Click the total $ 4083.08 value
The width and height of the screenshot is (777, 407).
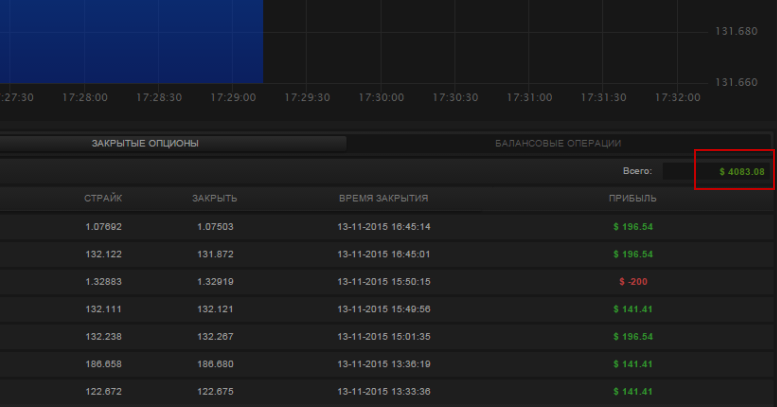click(741, 172)
